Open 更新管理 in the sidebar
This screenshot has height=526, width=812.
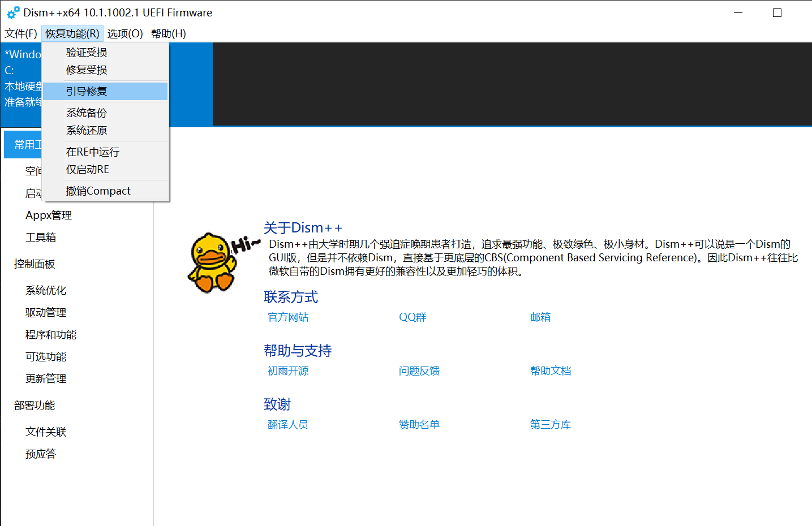[x=45, y=378]
